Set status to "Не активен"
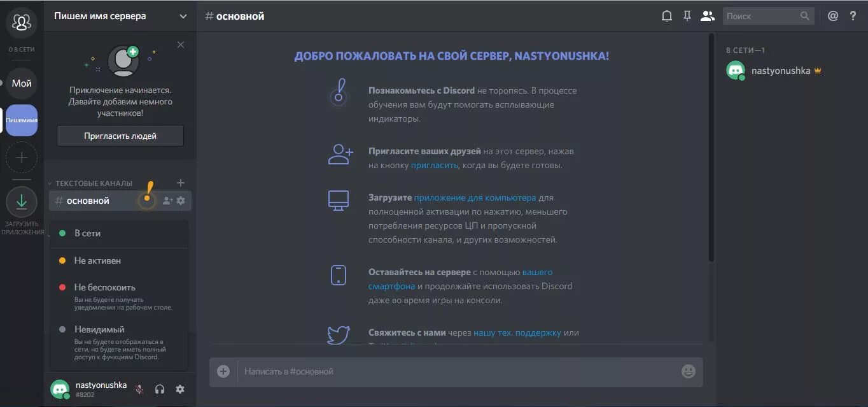 (x=119, y=261)
